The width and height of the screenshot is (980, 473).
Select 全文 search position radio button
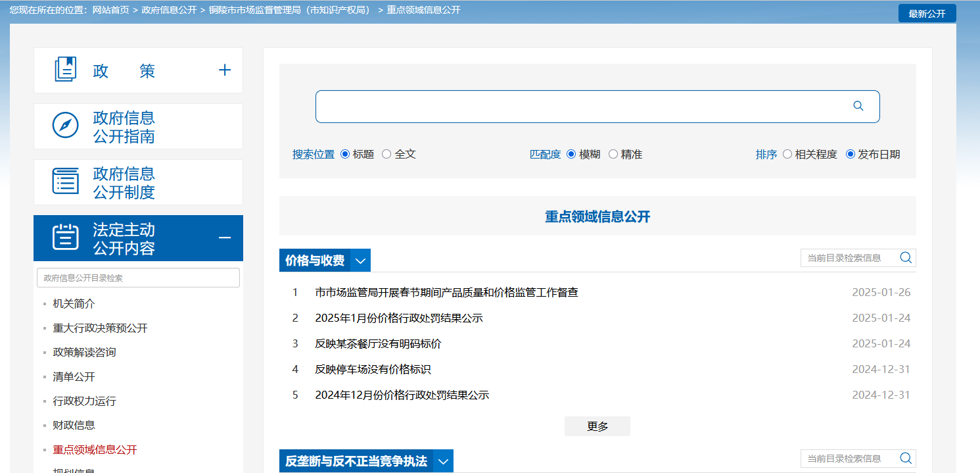[x=386, y=154]
